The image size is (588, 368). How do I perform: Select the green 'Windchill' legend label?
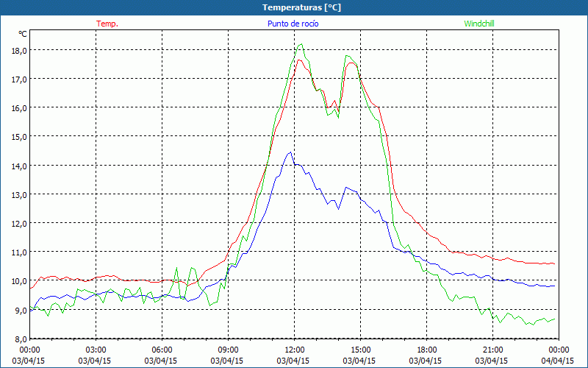click(x=479, y=24)
